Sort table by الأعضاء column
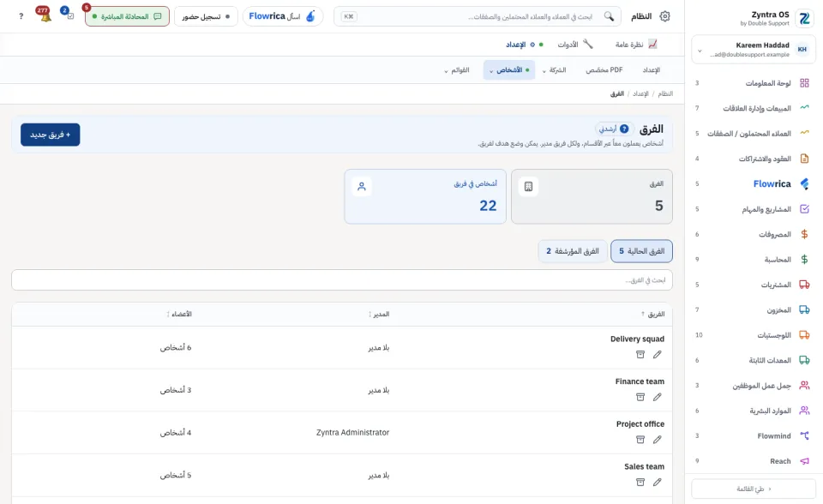The width and height of the screenshot is (823, 504). tap(179, 314)
